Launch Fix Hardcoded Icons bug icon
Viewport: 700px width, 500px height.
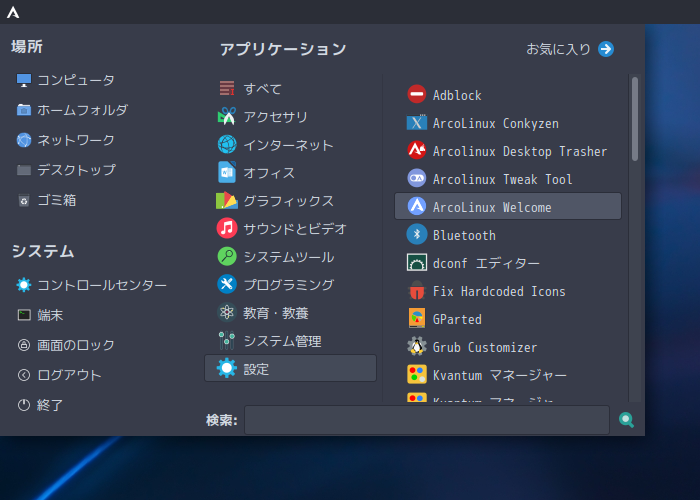click(x=417, y=291)
